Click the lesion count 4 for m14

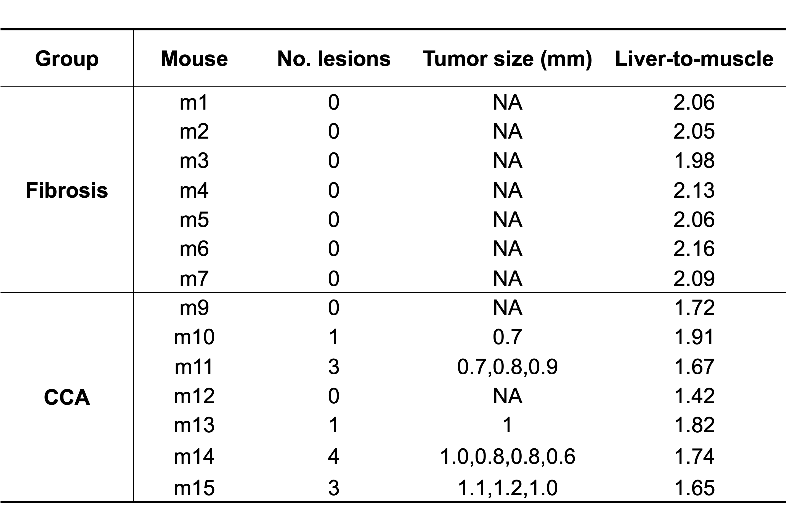coord(334,456)
